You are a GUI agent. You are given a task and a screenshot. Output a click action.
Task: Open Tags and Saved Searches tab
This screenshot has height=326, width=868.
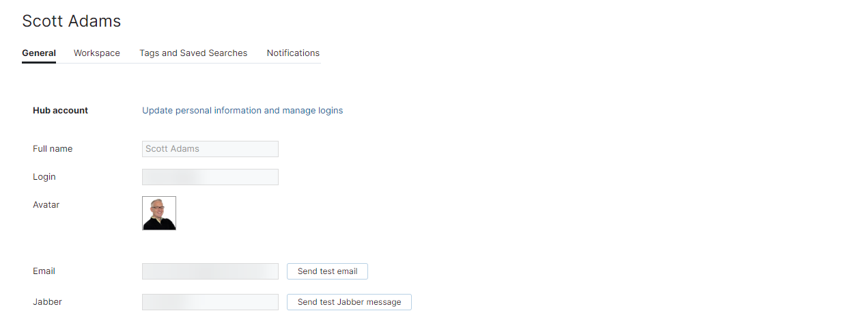pyautogui.click(x=193, y=53)
